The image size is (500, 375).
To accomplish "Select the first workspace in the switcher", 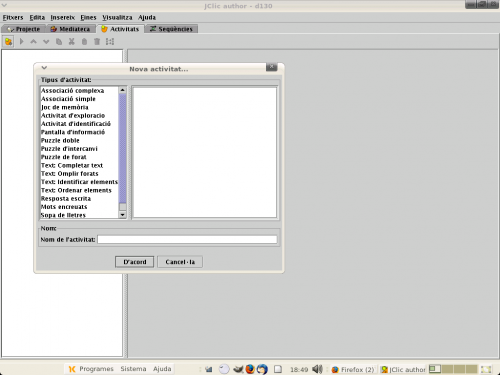I will point(435,369).
